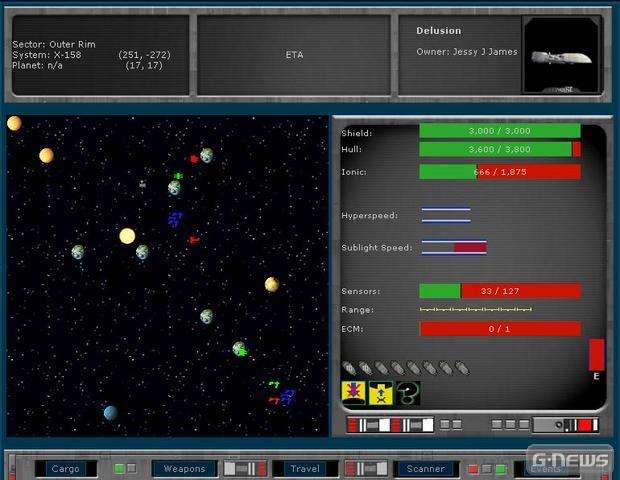Click the yellow Range indicator line
The width and height of the screenshot is (620, 480).
point(476,309)
